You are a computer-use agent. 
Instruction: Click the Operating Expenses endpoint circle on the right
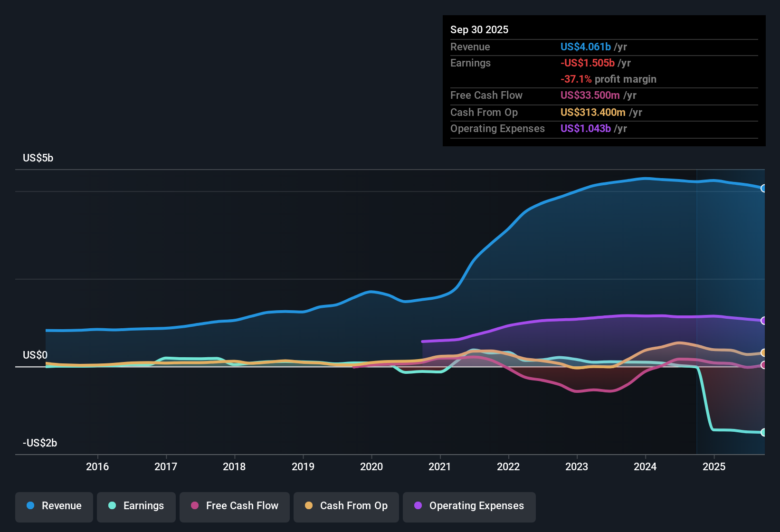click(763, 321)
